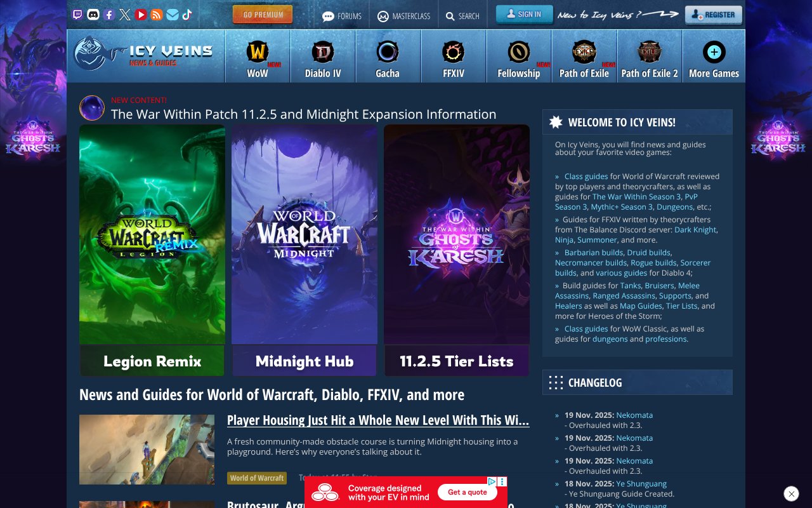The image size is (812, 508).
Task: Sign in to your account
Action: coord(524,13)
